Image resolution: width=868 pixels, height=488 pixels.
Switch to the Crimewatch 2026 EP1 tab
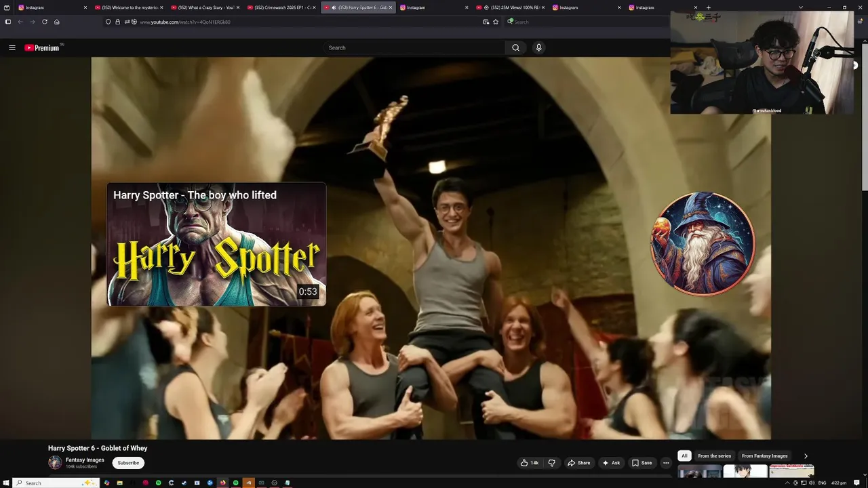(281, 7)
